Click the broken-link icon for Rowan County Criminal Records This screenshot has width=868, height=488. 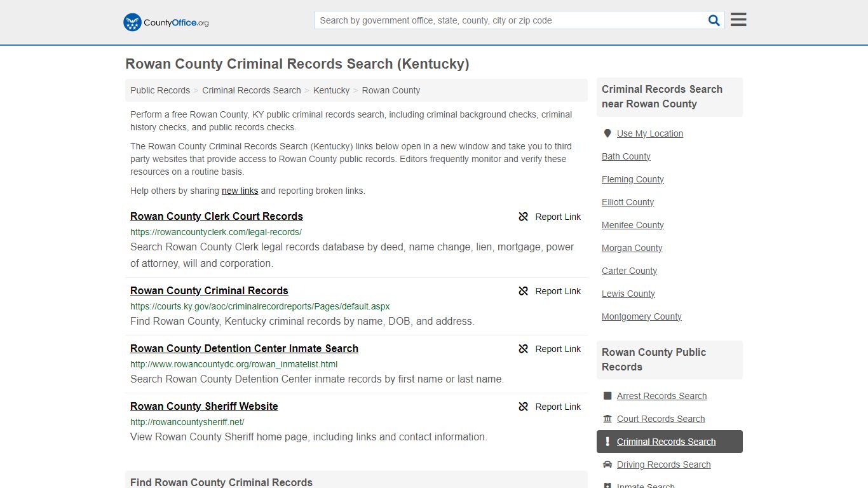point(524,291)
